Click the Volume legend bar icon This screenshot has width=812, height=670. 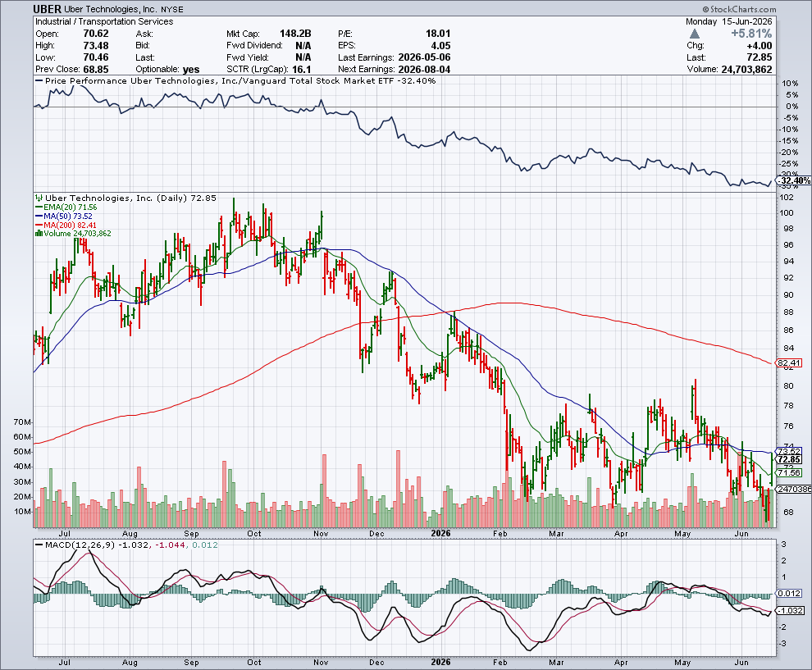pyautogui.click(x=39, y=234)
